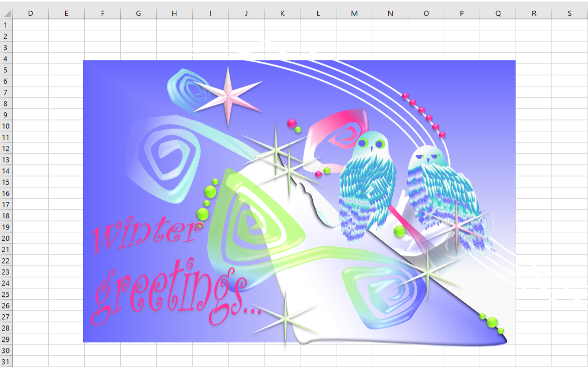Select row 15 by clicking its header
Screen dimensions: 588x367
(6, 182)
